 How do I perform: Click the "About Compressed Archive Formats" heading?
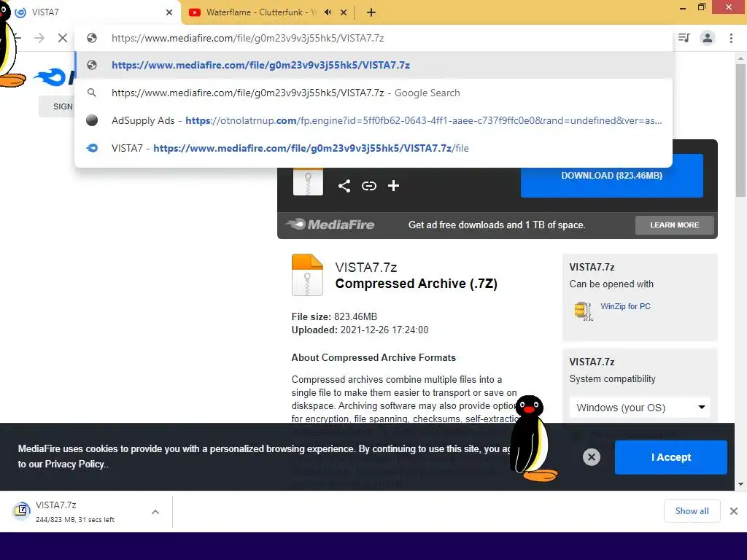[373, 357]
